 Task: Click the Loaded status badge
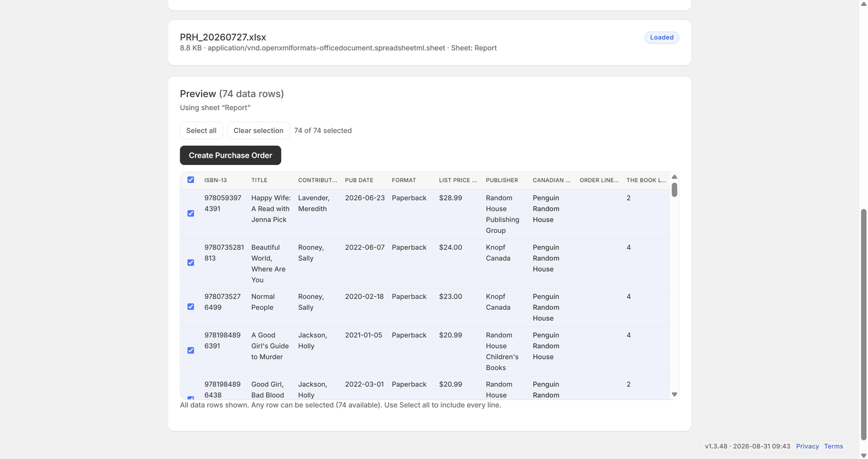pyautogui.click(x=662, y=37)
